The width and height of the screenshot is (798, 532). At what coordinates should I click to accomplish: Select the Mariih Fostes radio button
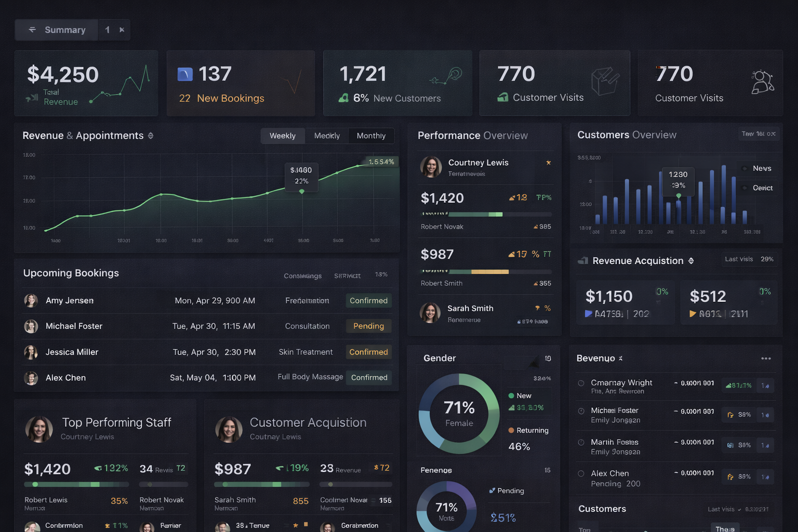pos(581,443)
